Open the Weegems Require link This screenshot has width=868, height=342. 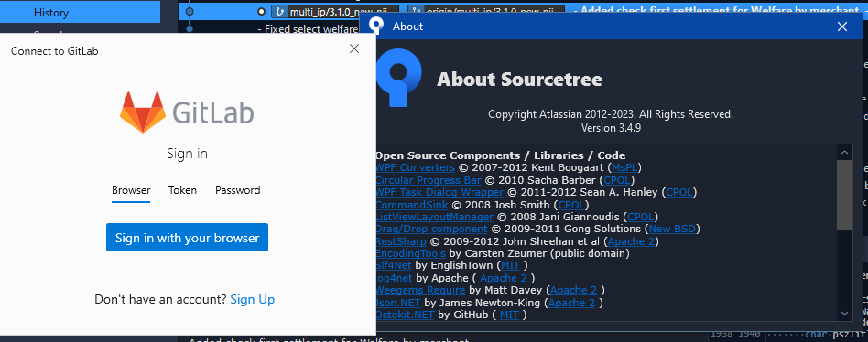pos(420,290)
